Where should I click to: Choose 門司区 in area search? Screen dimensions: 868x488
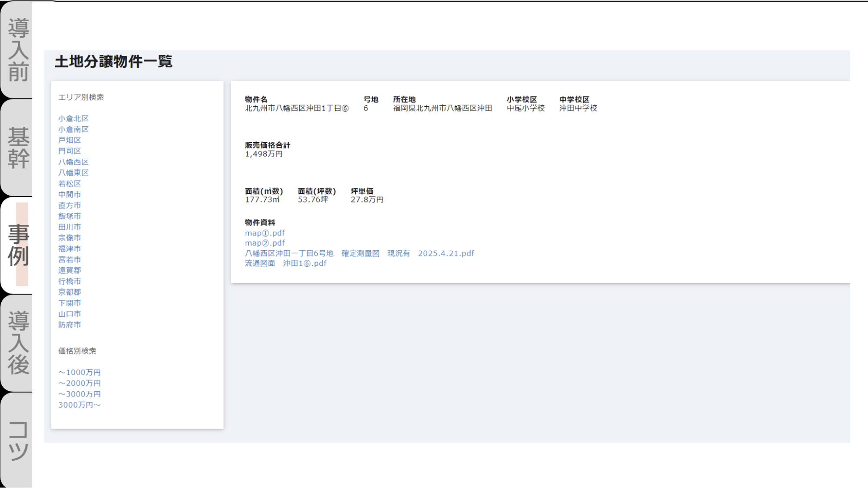click(x=69, y=151)
